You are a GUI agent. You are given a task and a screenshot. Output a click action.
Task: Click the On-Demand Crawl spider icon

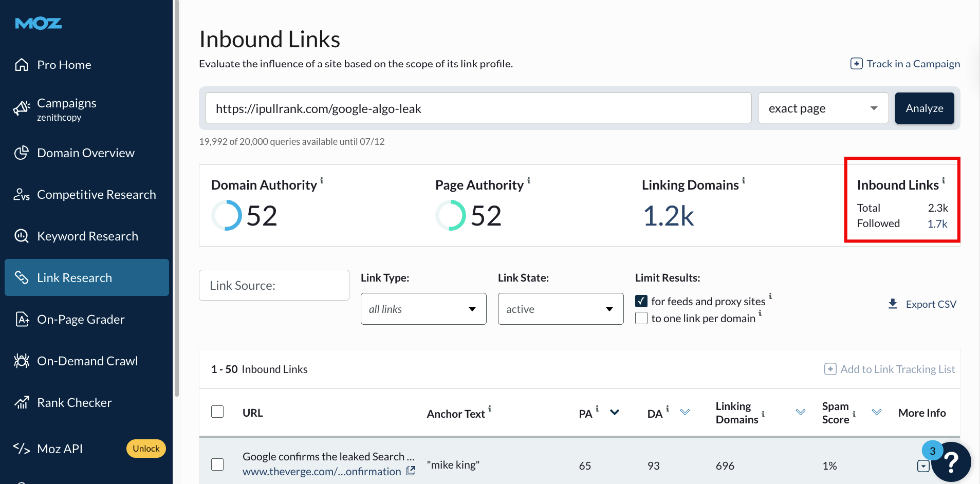(x=21, y=361)
